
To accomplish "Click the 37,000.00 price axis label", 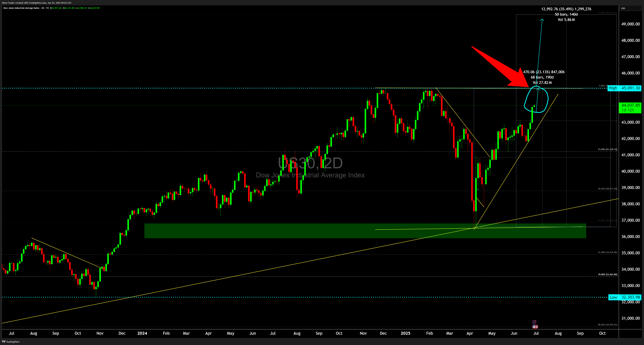I will click(x=630, y=220).
